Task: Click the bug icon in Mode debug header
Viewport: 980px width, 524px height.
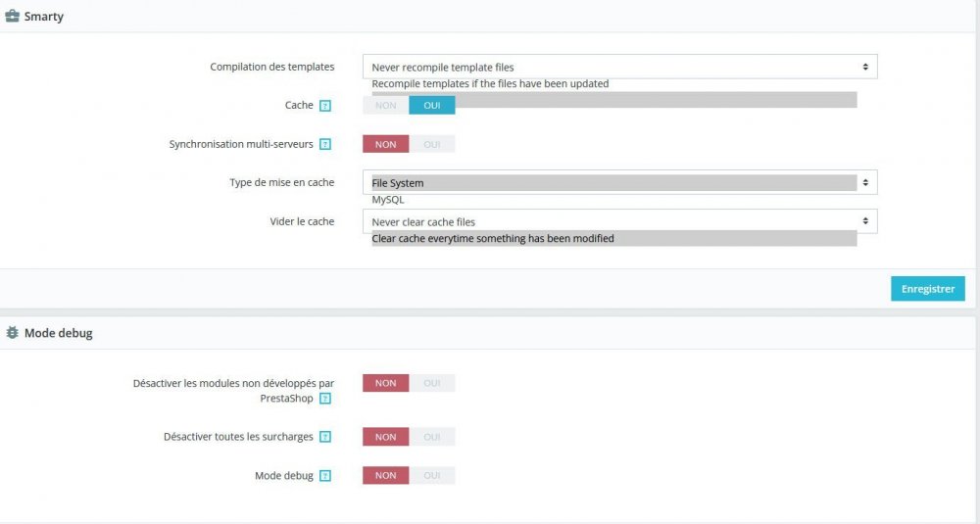Action: coord(12,332)
